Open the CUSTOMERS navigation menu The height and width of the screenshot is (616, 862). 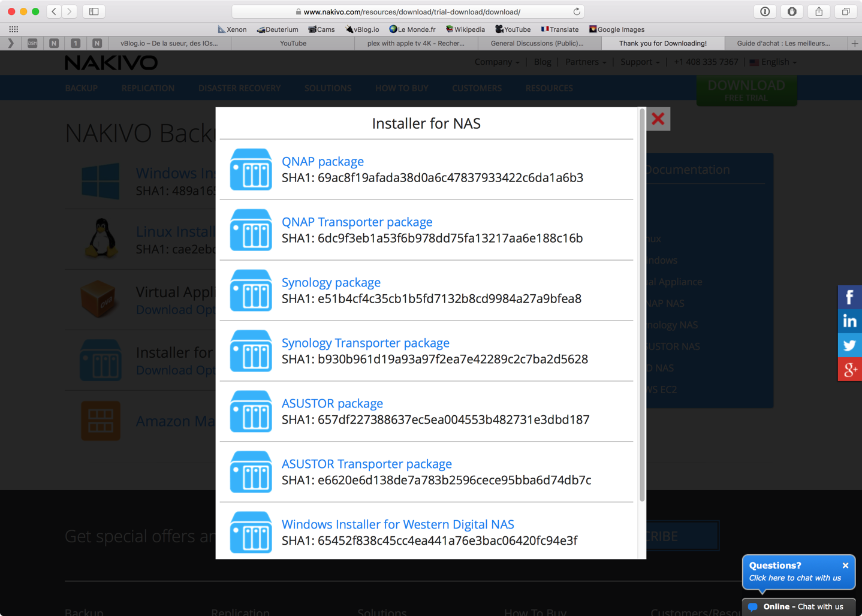tap(477, 88)
